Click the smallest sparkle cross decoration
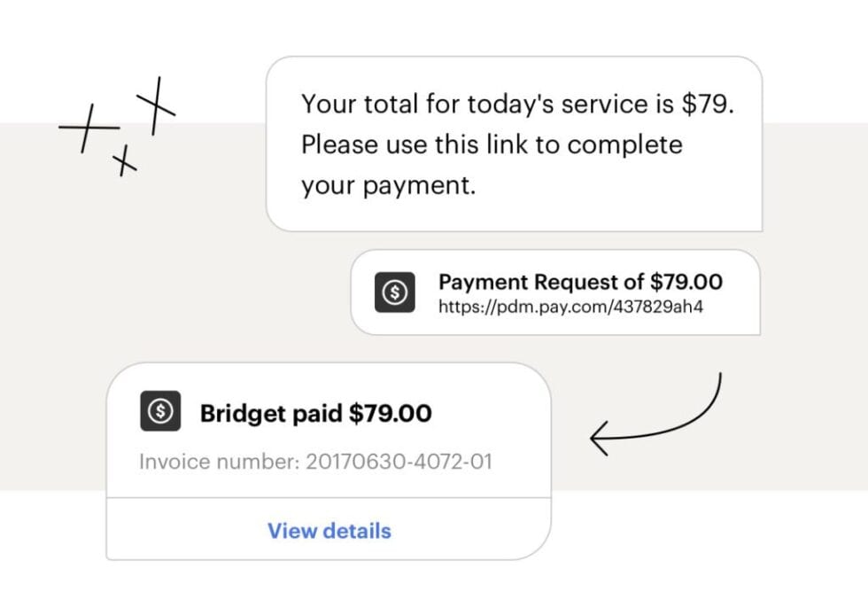The width and height of the screenshot is (868, 615). pyautogui.click(x=125, y=160)
